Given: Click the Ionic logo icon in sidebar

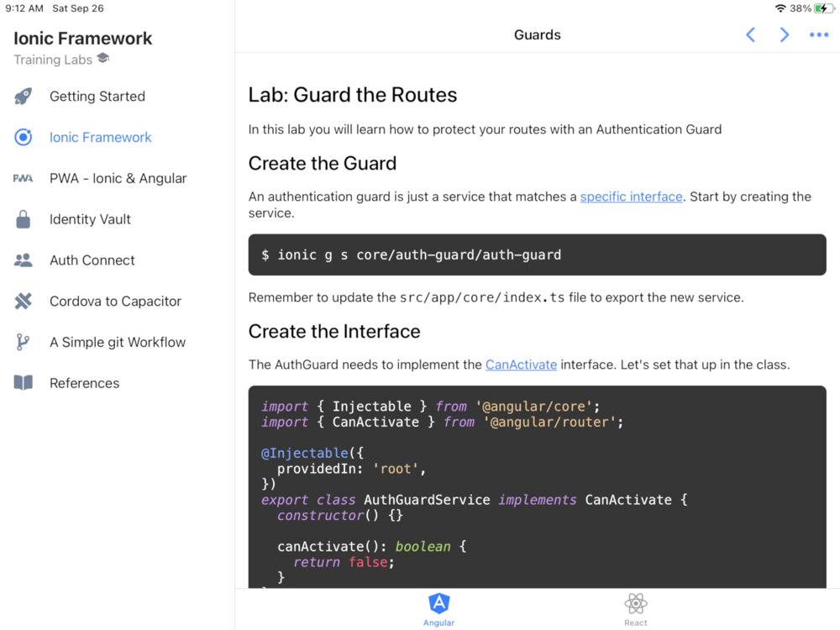Looking at the screenshot, I should point(23,137).
